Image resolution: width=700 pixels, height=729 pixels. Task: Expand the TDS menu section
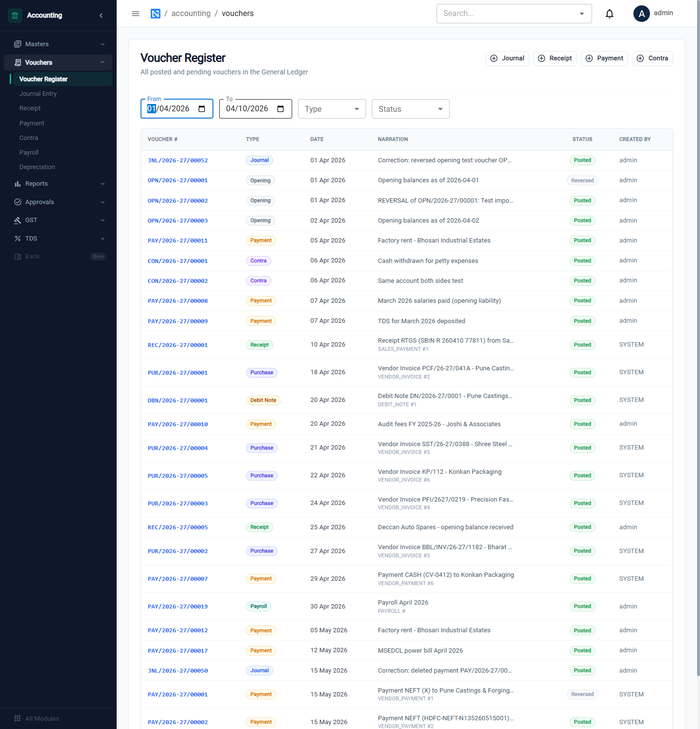[x=103, y=239]
